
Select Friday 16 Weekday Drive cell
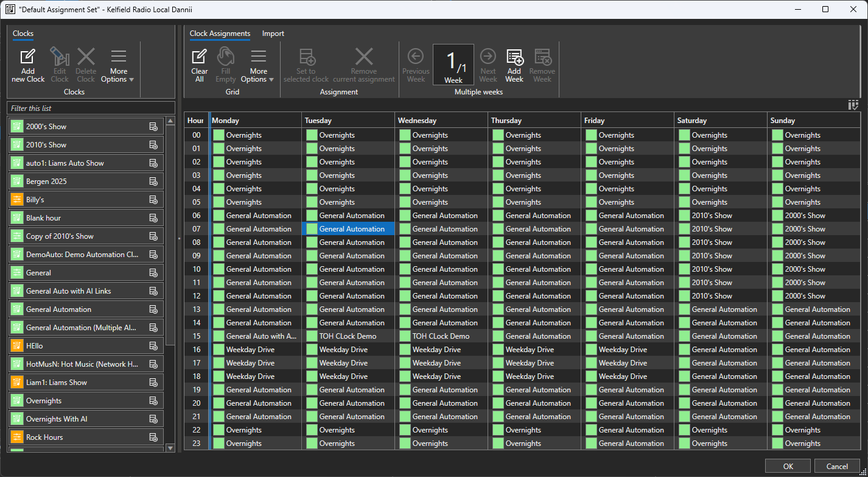pos(628,350)
